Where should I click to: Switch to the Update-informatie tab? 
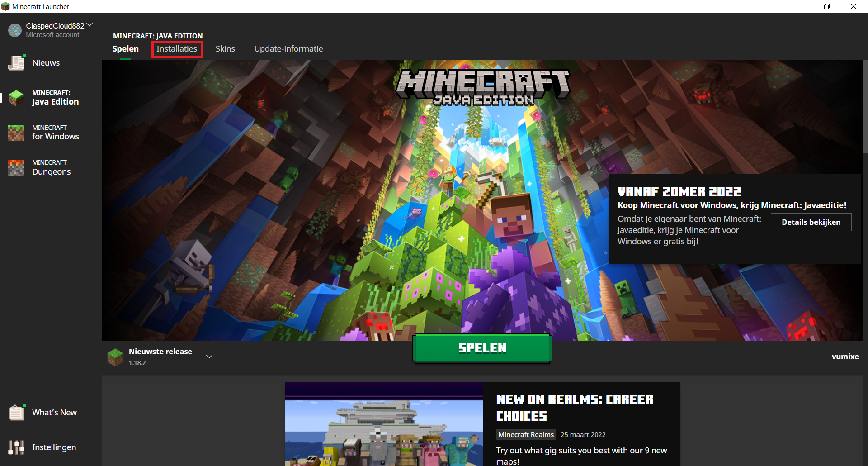pos(288,48)
